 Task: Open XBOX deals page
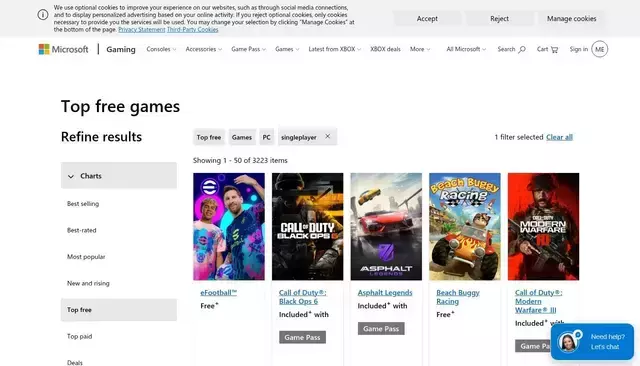(385, 49)
